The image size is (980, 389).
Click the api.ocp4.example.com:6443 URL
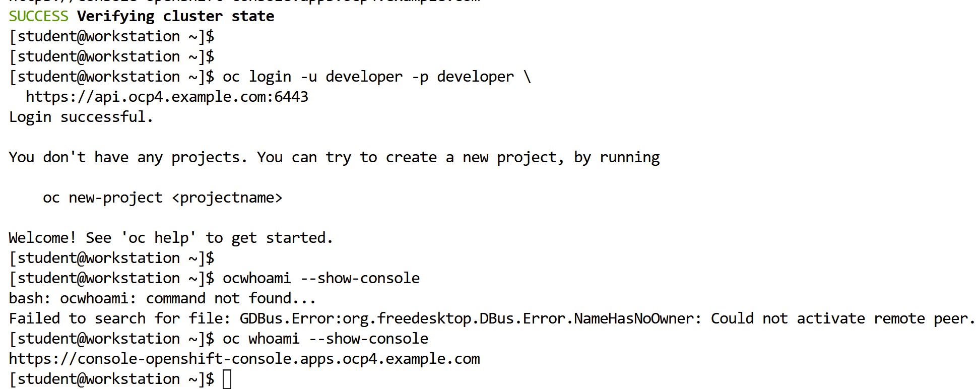point(167,97)
